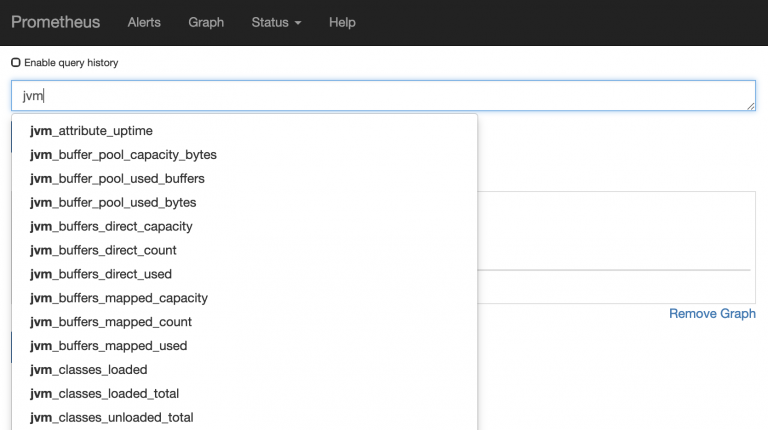Click the expression input field containing jvm
The height and width of the screenshot is (430, 768).
coord(383,96)
